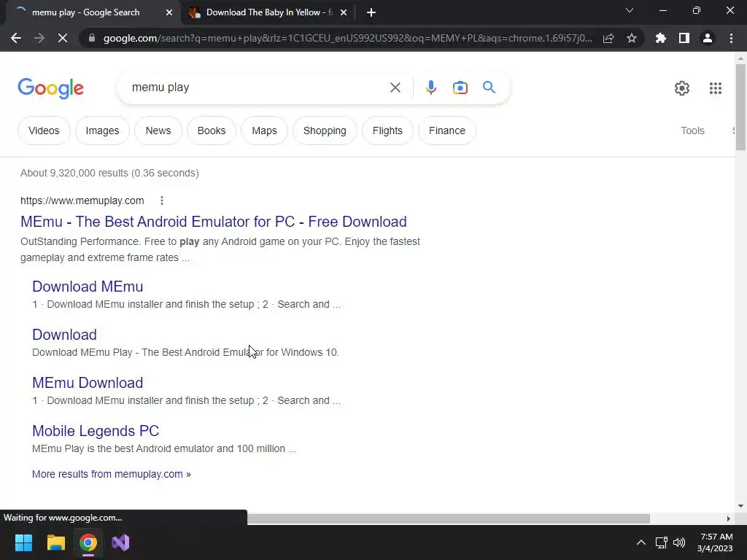The image size is (747, 560).
Task: Open the Chrome Extensions puzzle icon
Action: tap(660, 38)
